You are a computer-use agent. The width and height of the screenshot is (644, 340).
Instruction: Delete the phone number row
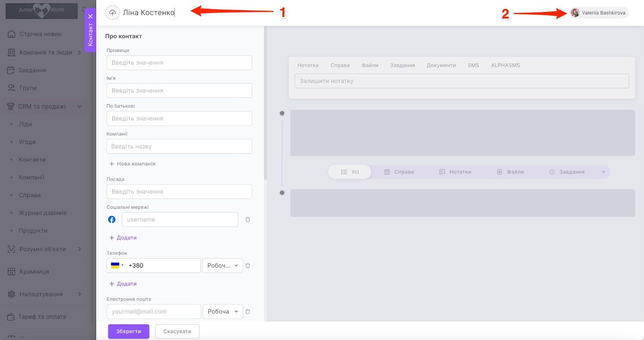coord(248,266)
